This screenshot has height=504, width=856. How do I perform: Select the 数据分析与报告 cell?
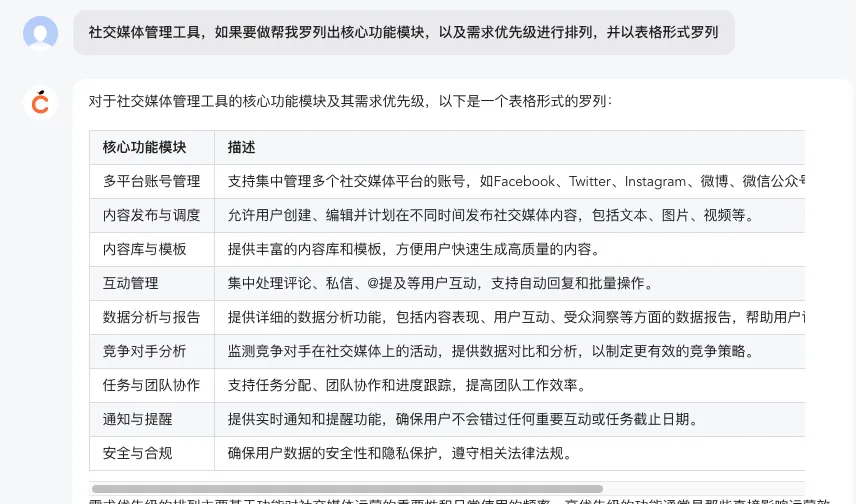152,317
